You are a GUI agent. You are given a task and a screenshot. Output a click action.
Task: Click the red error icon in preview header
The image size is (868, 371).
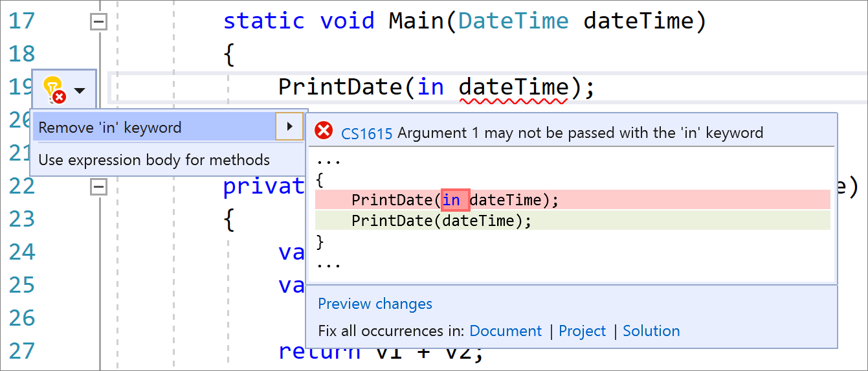[323, 131]
